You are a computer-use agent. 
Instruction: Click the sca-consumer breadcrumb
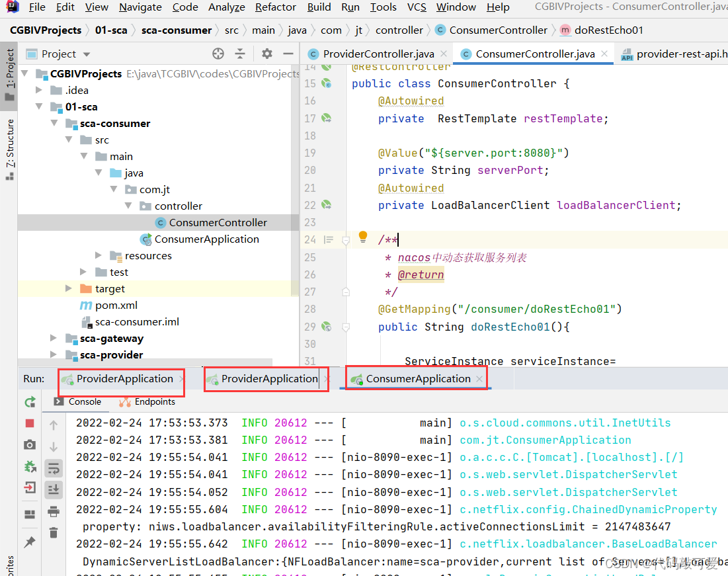point(177,30)
